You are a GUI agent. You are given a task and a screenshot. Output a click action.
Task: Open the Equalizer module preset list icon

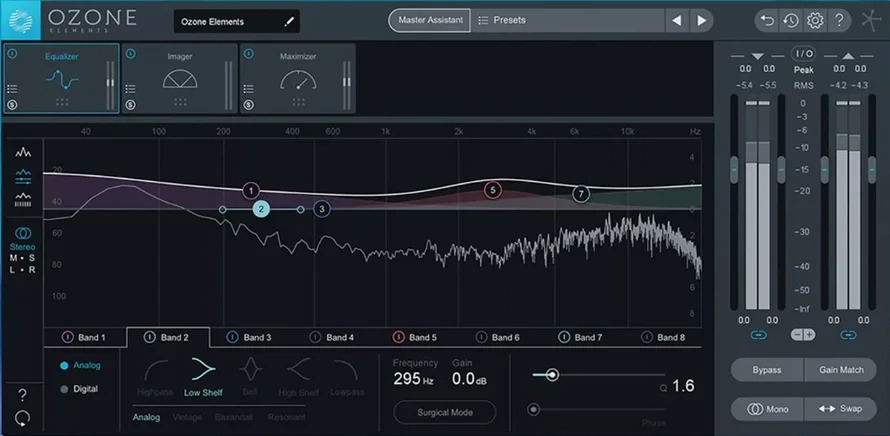(12, 89)
